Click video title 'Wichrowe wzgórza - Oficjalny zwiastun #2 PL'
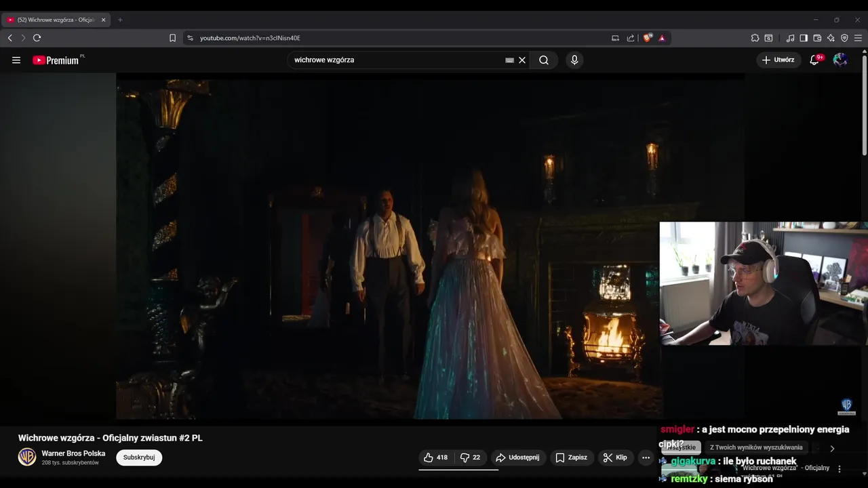 (x=111, y=438)
